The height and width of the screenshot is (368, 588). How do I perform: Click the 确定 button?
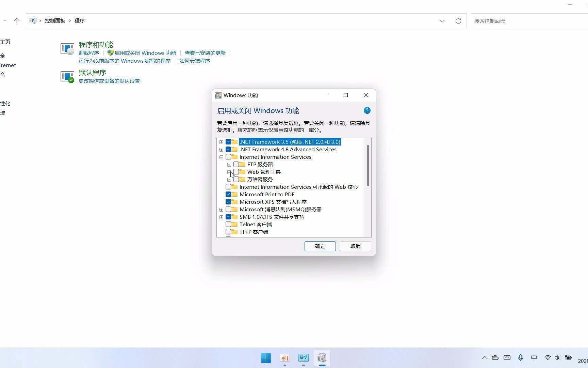coord(320,246)
